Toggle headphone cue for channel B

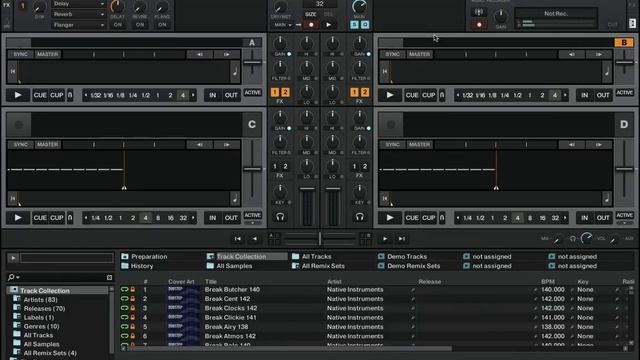[359, 217]
